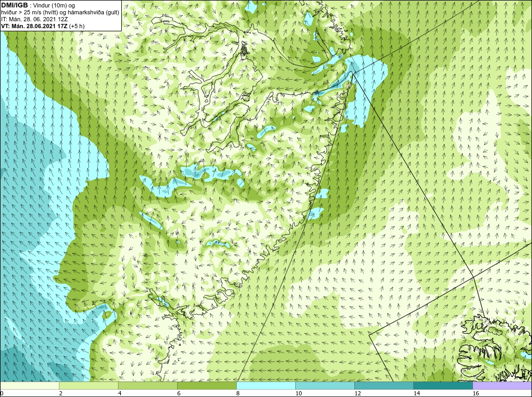This screenshot has height=397, width=532.
Task: Click the 'IT: Mán. 28. 06. 2021 12Z' line
Action: point(34,19)
